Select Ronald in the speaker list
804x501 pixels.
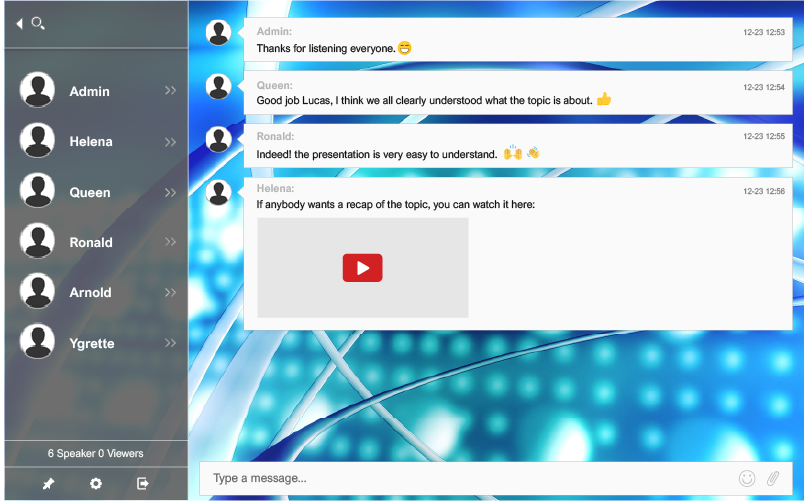tap(91, 242)
